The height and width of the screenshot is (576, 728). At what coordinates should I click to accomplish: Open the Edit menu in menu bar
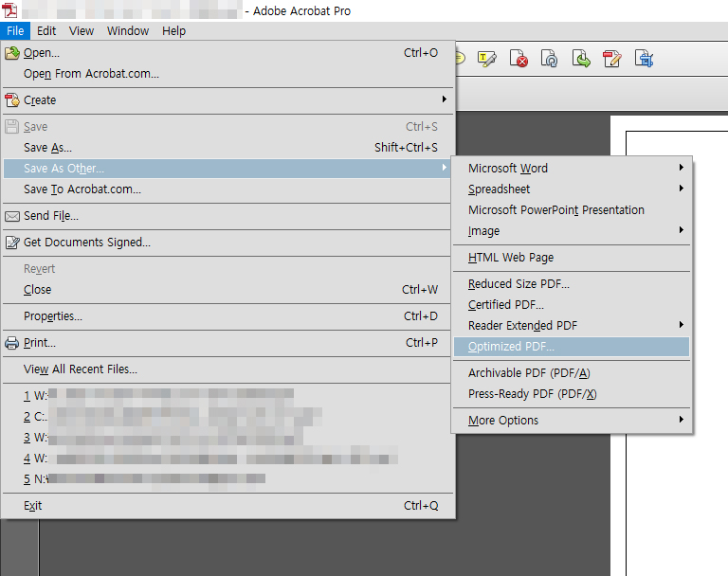click(x=46, y=30)
